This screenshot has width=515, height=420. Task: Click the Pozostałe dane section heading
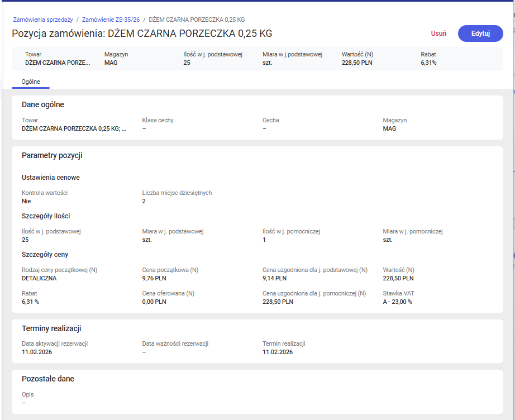[x=48, y=379]
